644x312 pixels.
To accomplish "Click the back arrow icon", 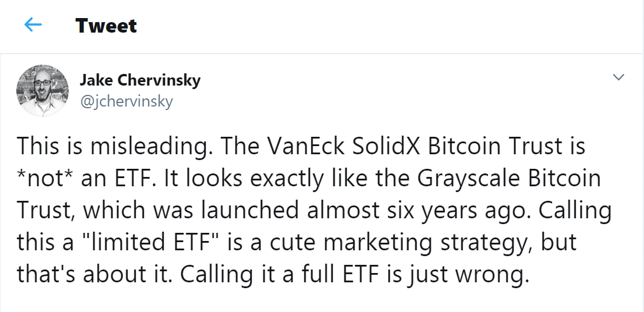I will point(33,26).
